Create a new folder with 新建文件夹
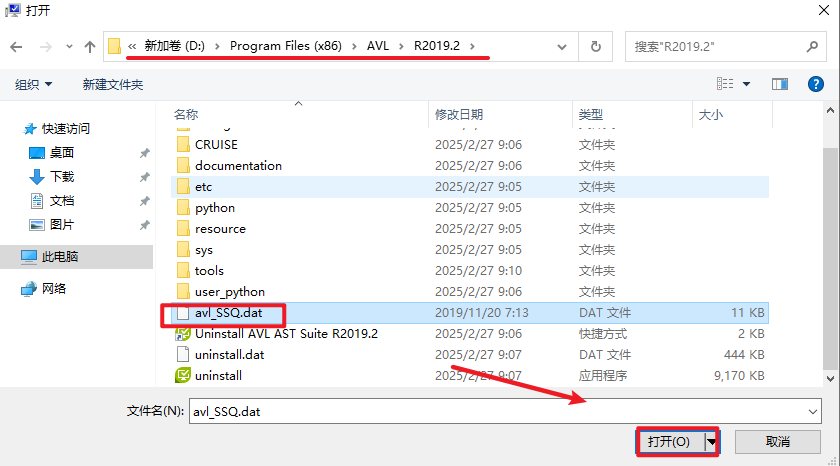The width and height of the screenshot is (840, 466). (112, 84)
